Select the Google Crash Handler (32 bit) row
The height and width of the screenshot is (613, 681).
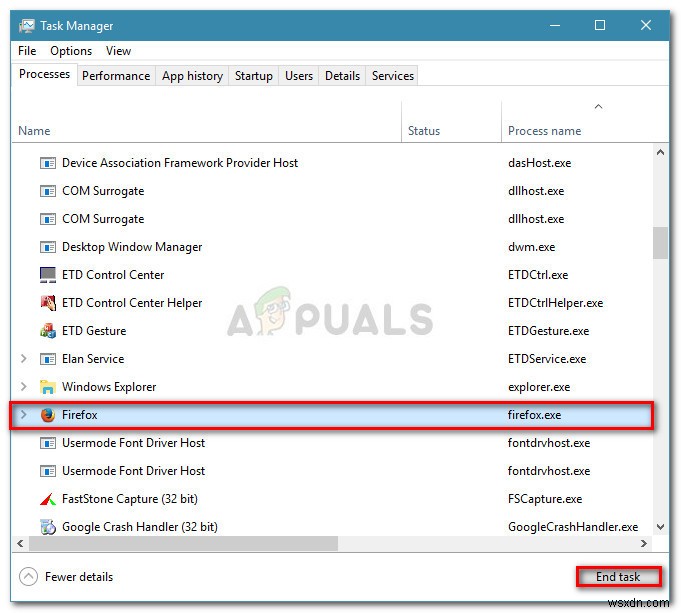click(332, 527)
